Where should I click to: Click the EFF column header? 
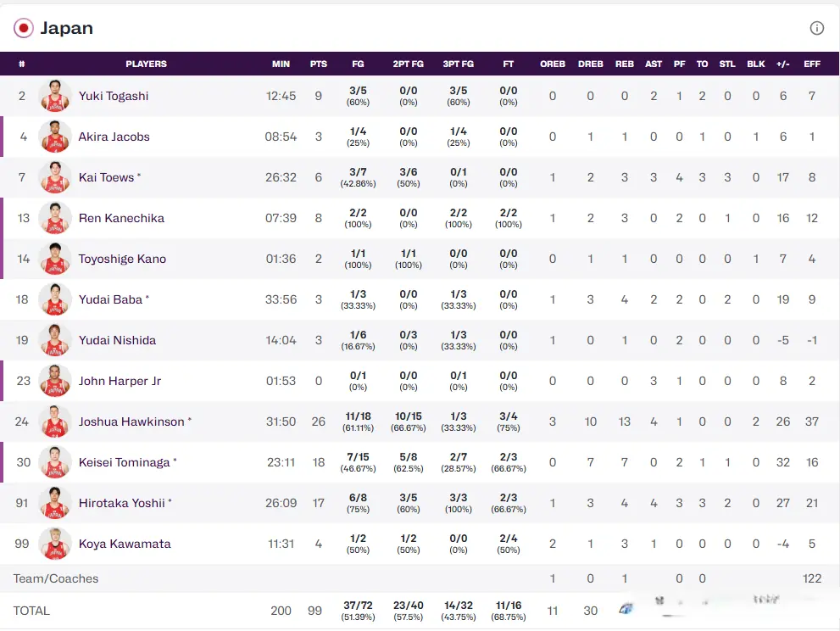tap(811, 64)
